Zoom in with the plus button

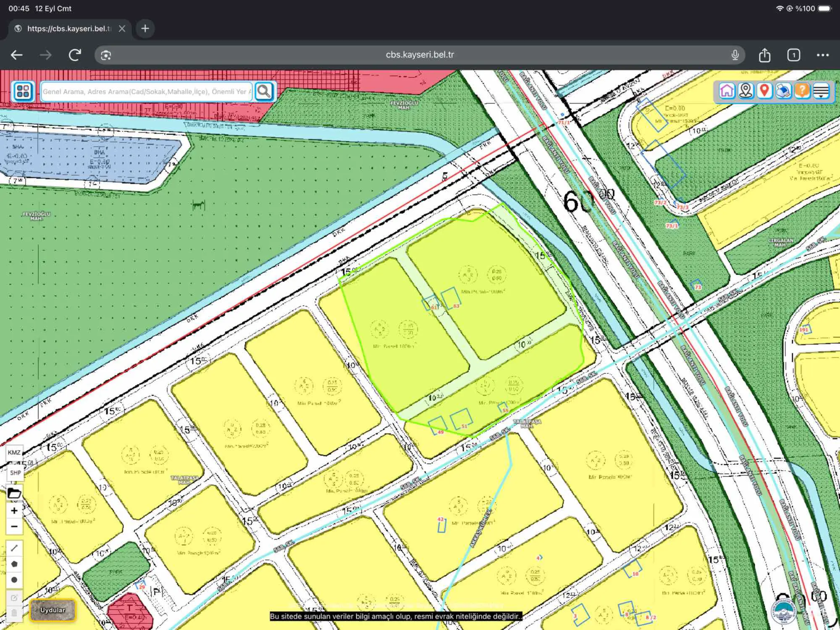coord(14,511)
